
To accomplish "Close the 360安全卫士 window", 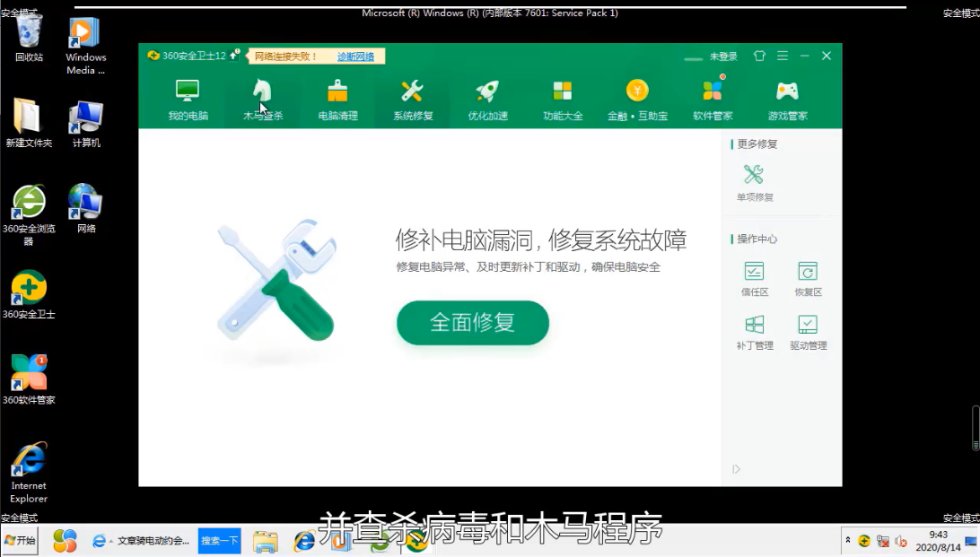I will [x=827, y=56].
